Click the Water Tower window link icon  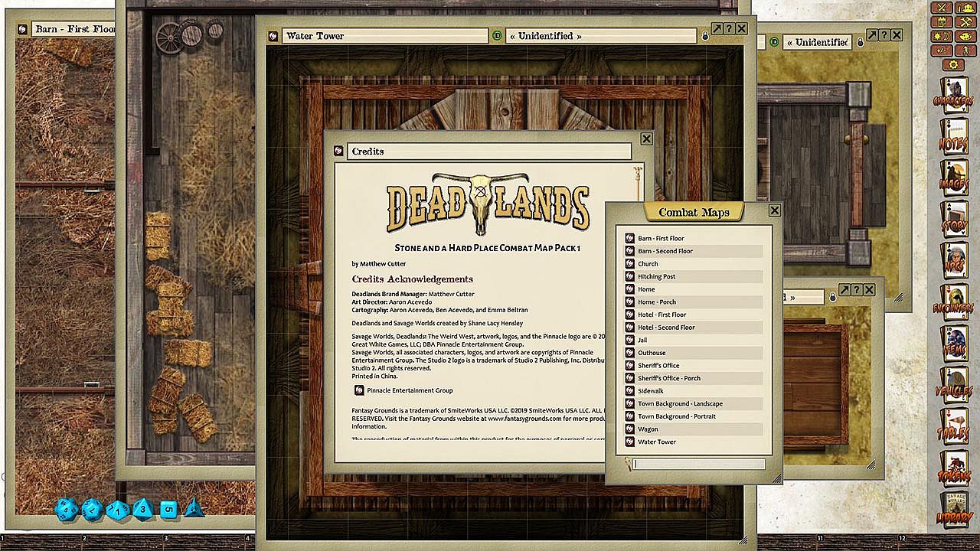(273, 36)
